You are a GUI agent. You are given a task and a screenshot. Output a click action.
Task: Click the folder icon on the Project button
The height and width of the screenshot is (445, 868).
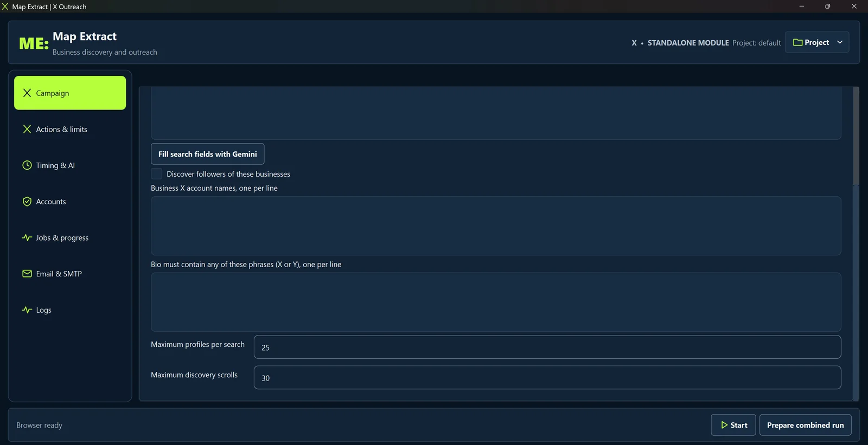click(797, 42)
